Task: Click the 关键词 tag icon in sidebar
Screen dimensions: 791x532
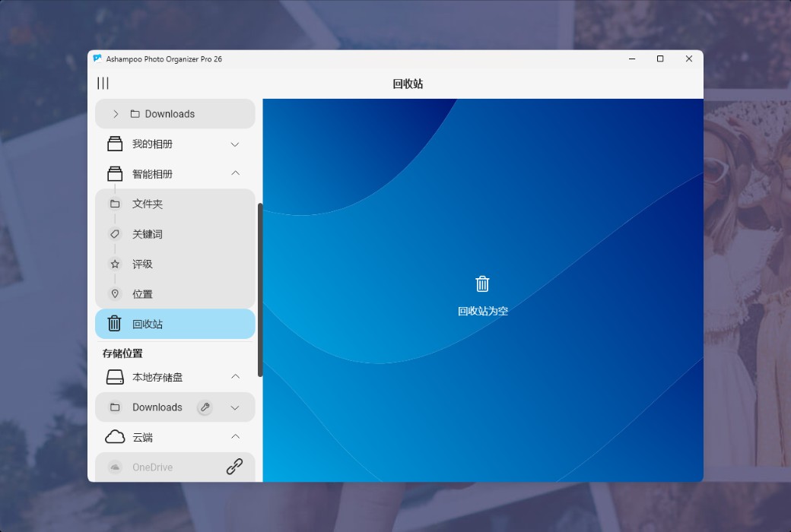Action: [x=115, y=233]
